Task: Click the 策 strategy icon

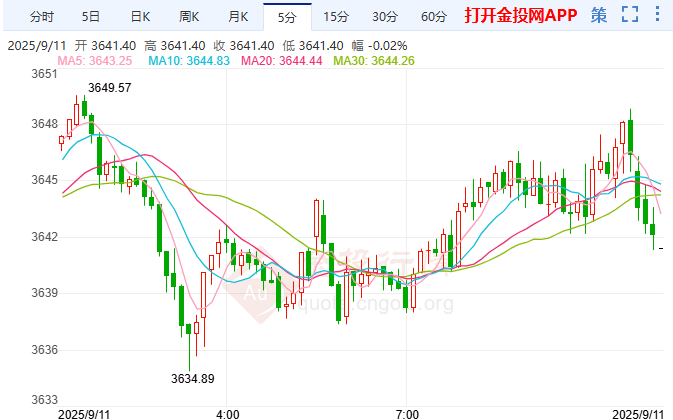Action: (x=598, y=15)
